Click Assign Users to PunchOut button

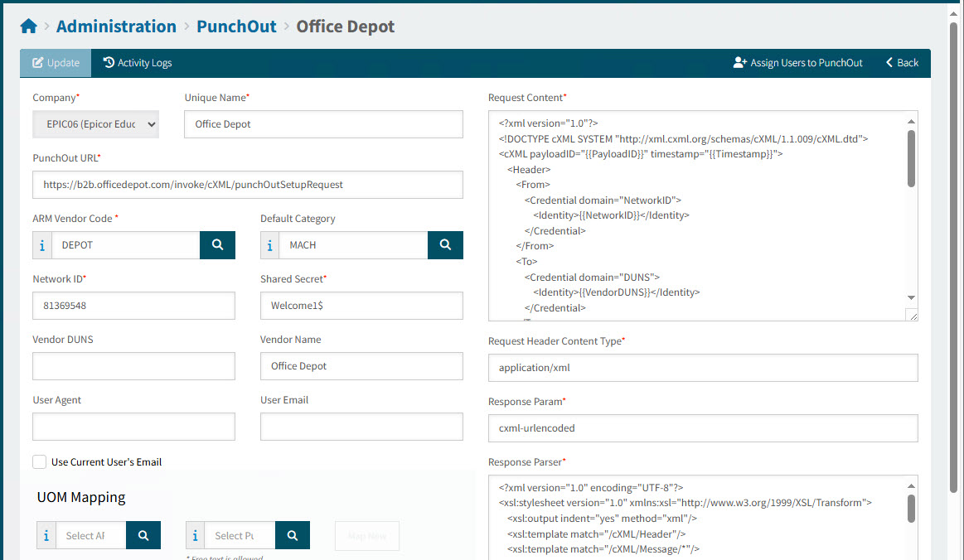[x=798, y=63]
